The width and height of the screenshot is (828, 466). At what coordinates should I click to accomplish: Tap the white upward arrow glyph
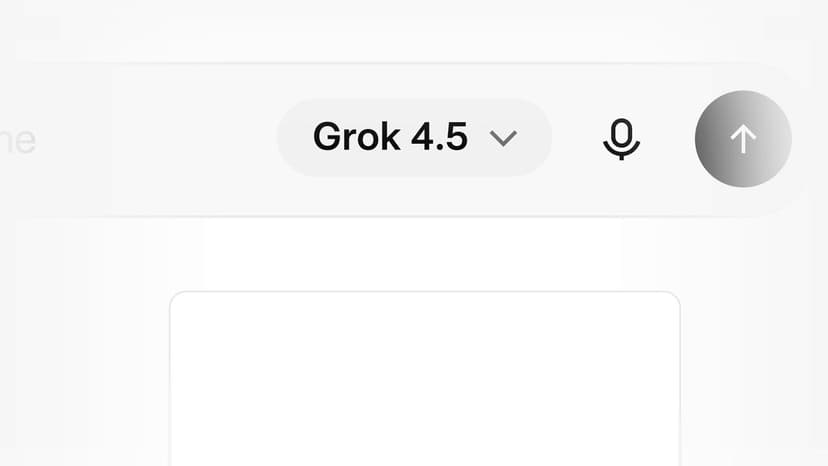click(x=743, y=139)
